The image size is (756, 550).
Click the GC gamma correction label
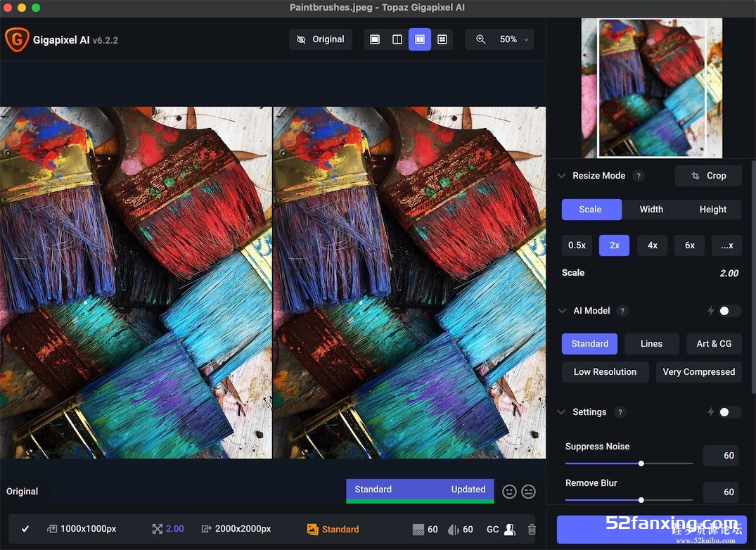click(492, 530)
